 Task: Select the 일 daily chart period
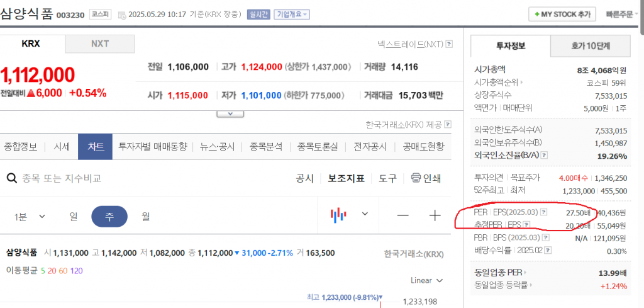click(x=74, y=216)
